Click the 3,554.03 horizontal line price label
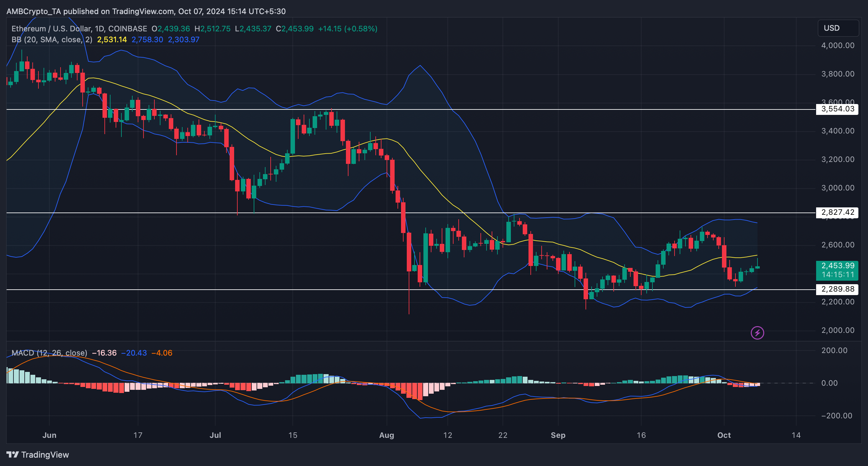This screenshot has height=466, width=868. [x=837, y=109]
